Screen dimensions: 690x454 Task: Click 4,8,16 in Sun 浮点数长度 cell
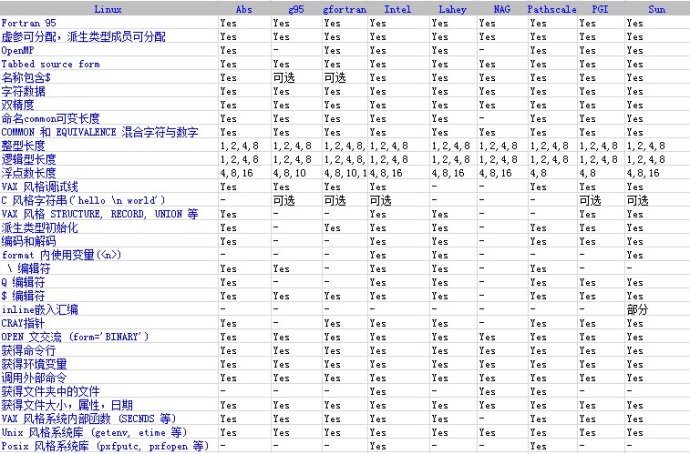(643, 173)
